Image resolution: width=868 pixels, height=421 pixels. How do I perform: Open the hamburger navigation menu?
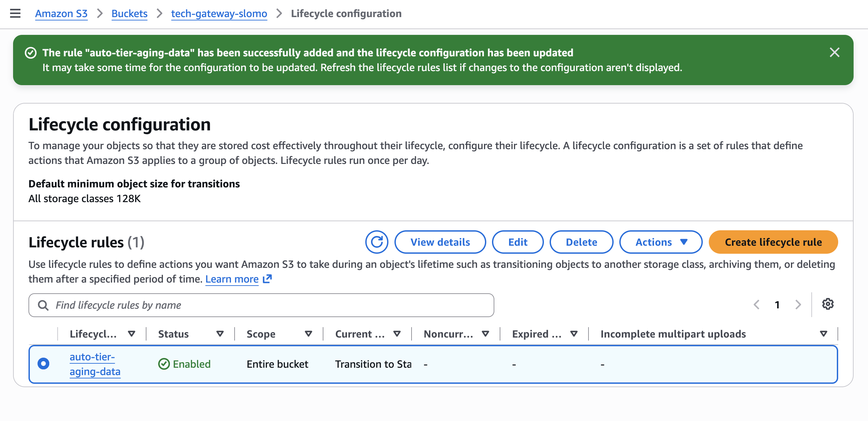point(15,13)
